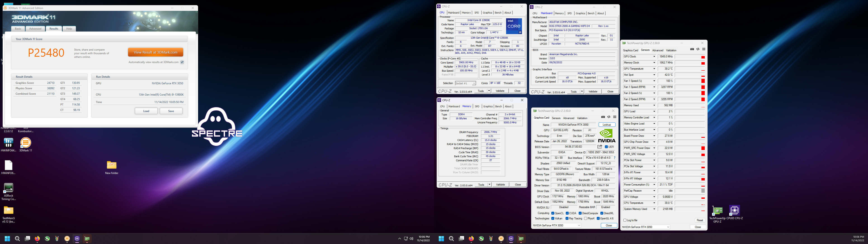The width and height of the screenshot is (868, 244).
Task: Enable the Log to file checkbox
Action: pyautogui.click(x=625, y=220)
